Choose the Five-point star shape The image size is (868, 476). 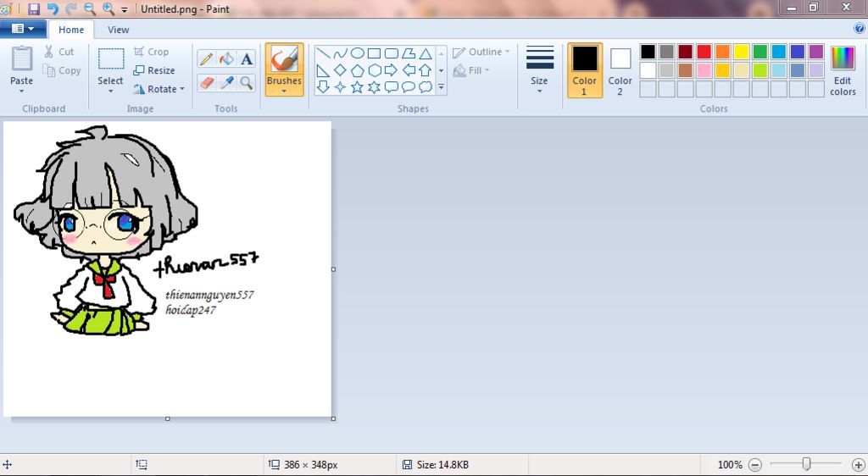pos(358,86)
